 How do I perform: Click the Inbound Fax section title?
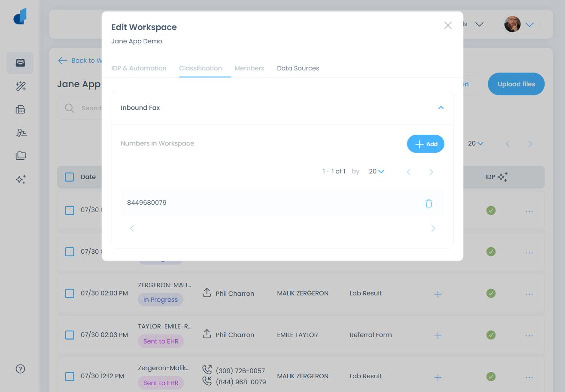pos(140,108)
